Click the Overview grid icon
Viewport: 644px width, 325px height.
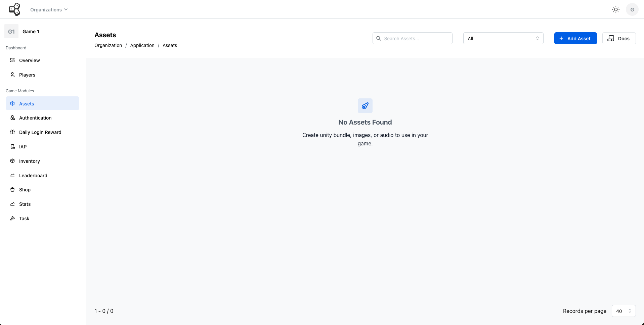[12, 60]
